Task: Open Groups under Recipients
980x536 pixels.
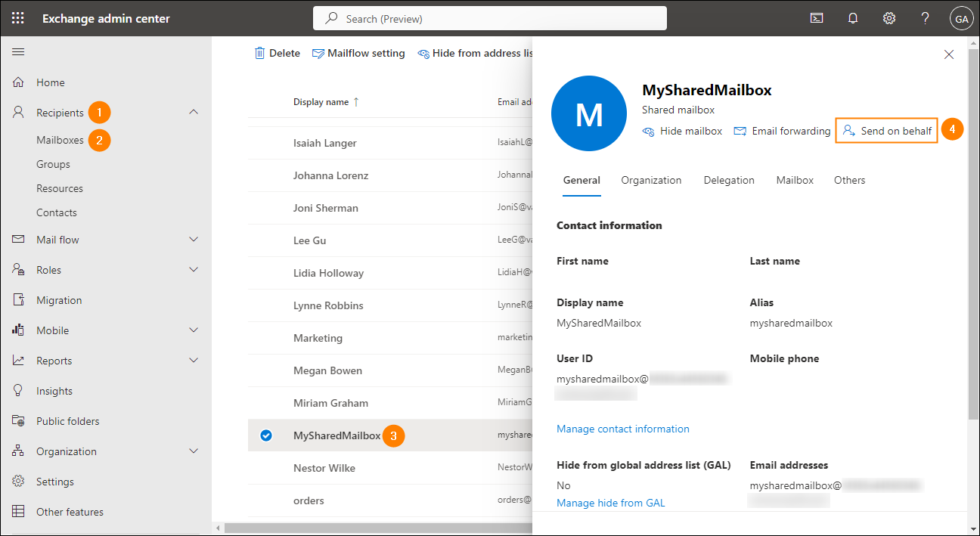Action: (53, 164)
